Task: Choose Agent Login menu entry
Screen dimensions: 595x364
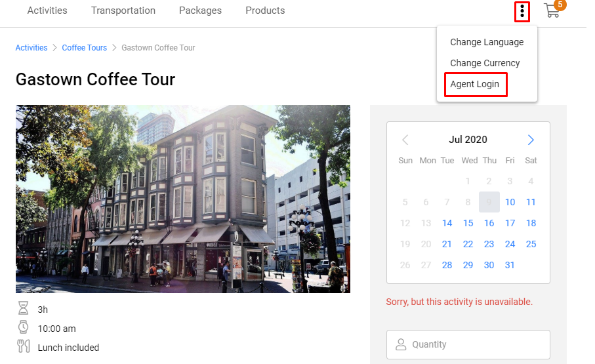Action: coord(475,84)
